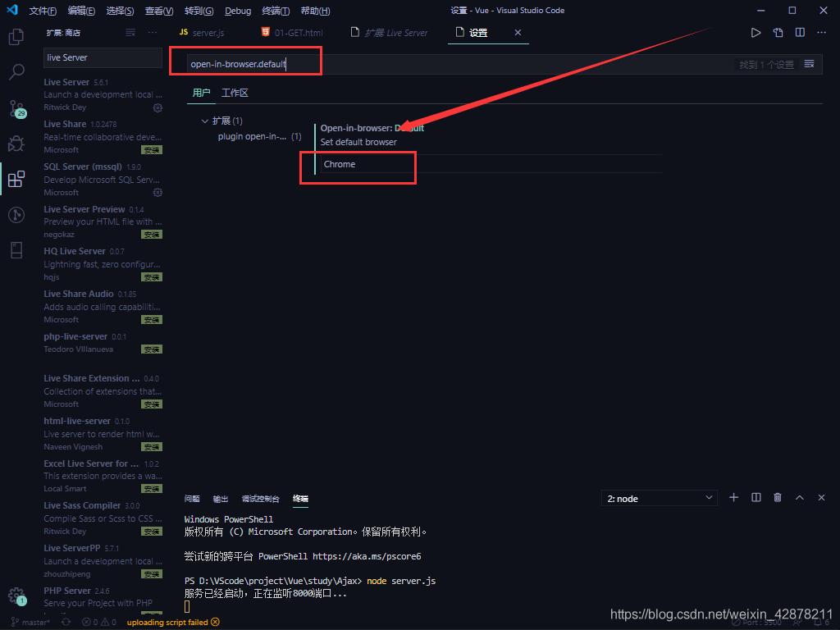Click the master git branch in status bar
Screen dimensions: 840x630
click(30, 622)
